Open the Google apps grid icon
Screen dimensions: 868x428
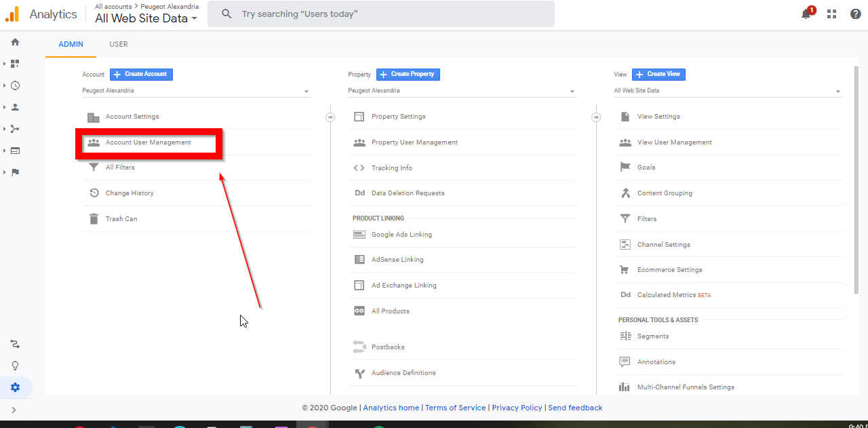[x=831, y=13]
